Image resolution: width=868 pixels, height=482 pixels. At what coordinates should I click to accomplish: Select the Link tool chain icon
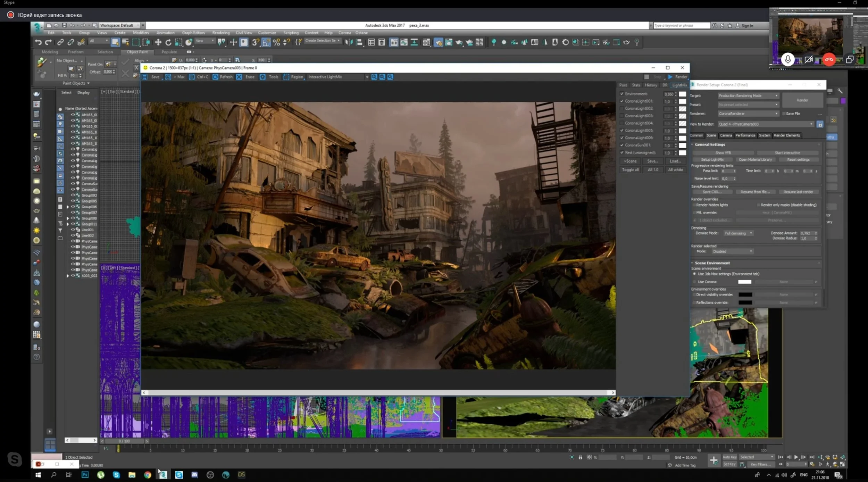pyautogui.click(x=60, y=42)
